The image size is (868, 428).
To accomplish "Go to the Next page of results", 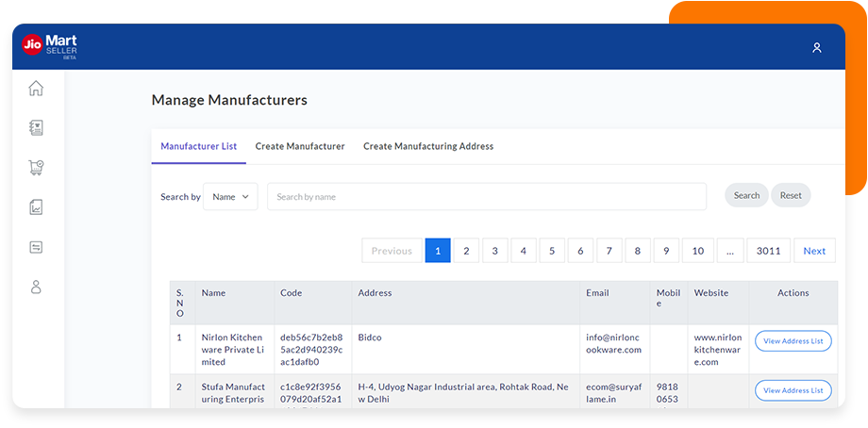I will 814,251.
